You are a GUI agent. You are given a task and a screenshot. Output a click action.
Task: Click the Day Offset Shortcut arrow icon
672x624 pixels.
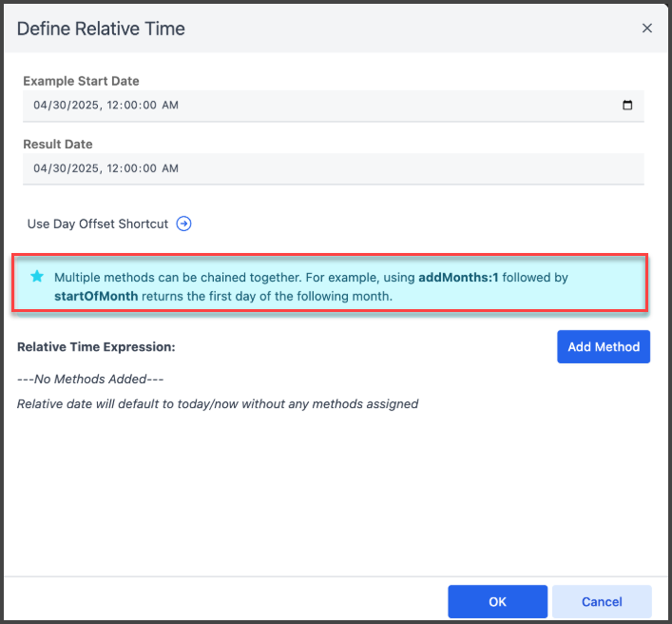click(x=184, y=224)
